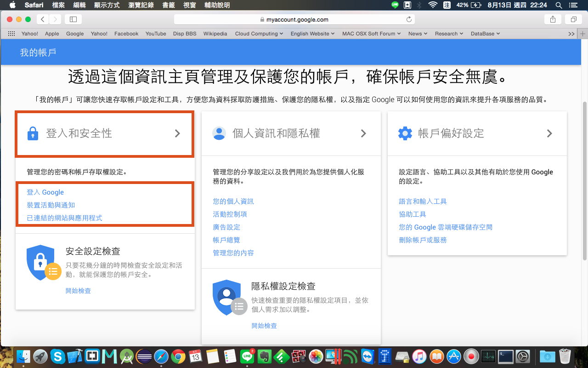Viewport: 588px width, 368px height.
Task: Open Notification Center list icon
Action: 572,5
